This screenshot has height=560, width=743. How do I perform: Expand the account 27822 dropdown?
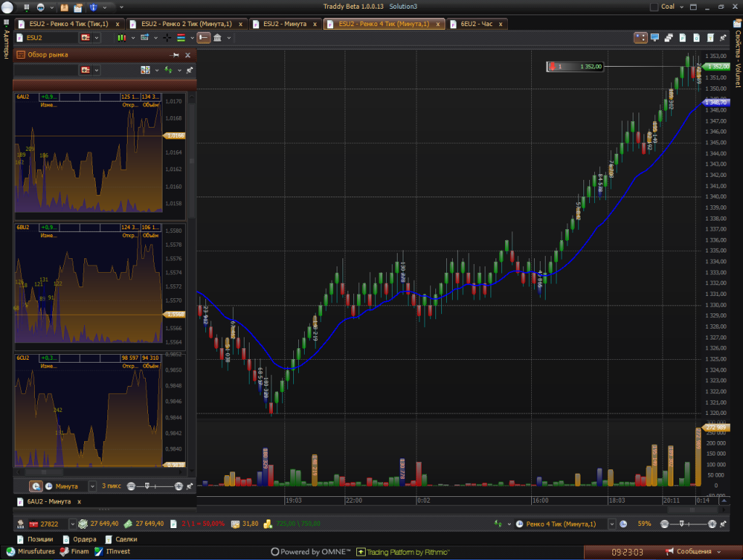(x=71, y=524)
